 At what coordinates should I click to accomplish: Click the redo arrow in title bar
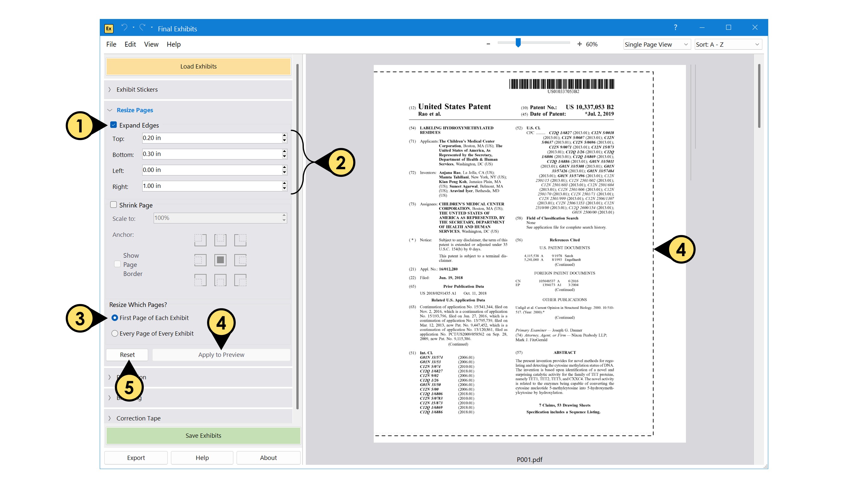(x=143, y=28)
